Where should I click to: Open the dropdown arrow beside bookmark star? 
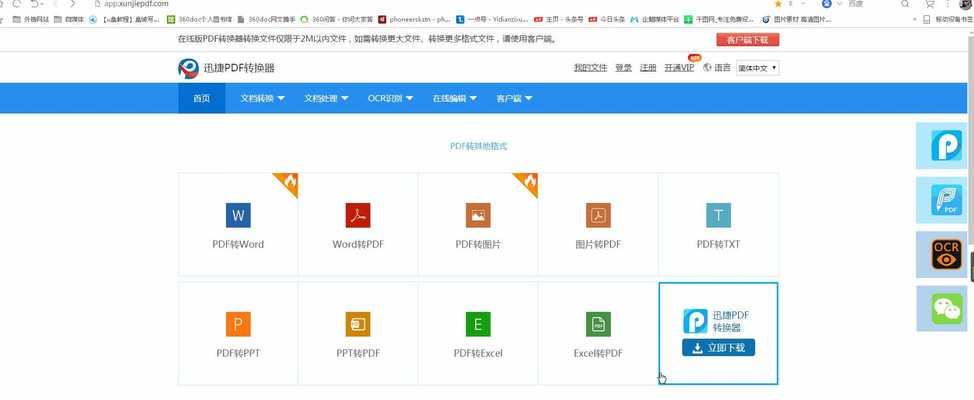click(x=804, y=4)
